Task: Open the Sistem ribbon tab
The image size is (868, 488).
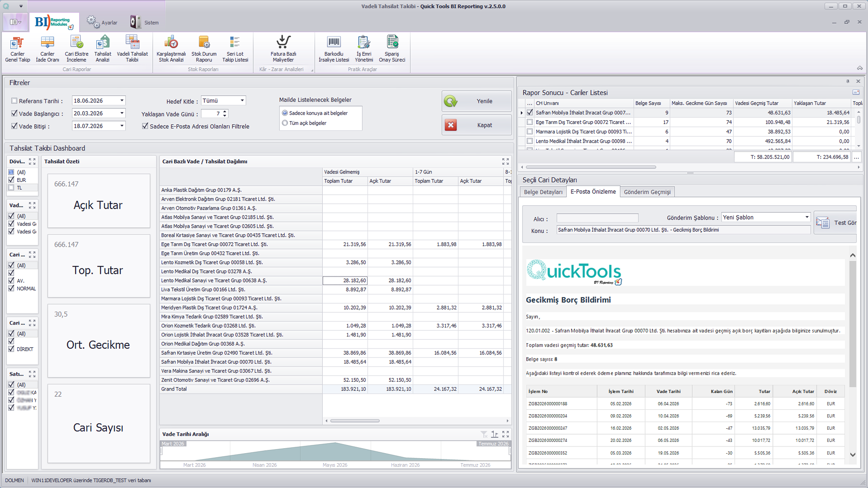Action: (145, 22)
